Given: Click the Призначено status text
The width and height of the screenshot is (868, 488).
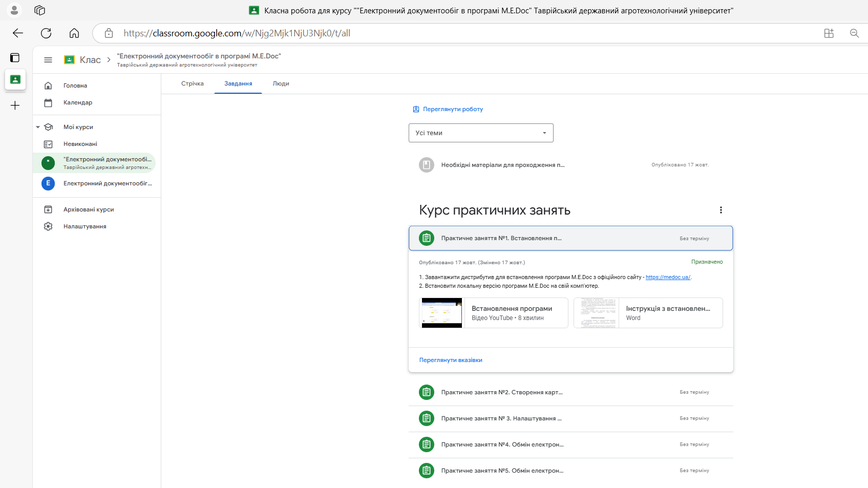Looking at the screenshot, I should [707, 262].
